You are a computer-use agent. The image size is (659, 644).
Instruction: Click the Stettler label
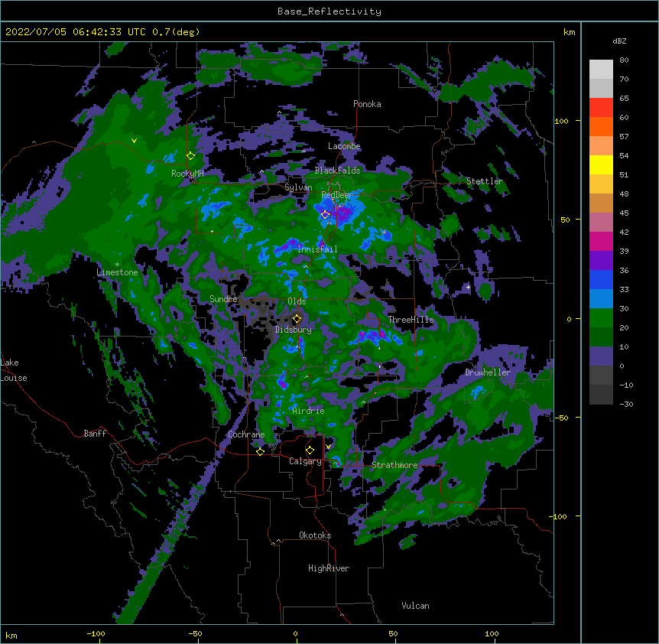pos(485,181)
